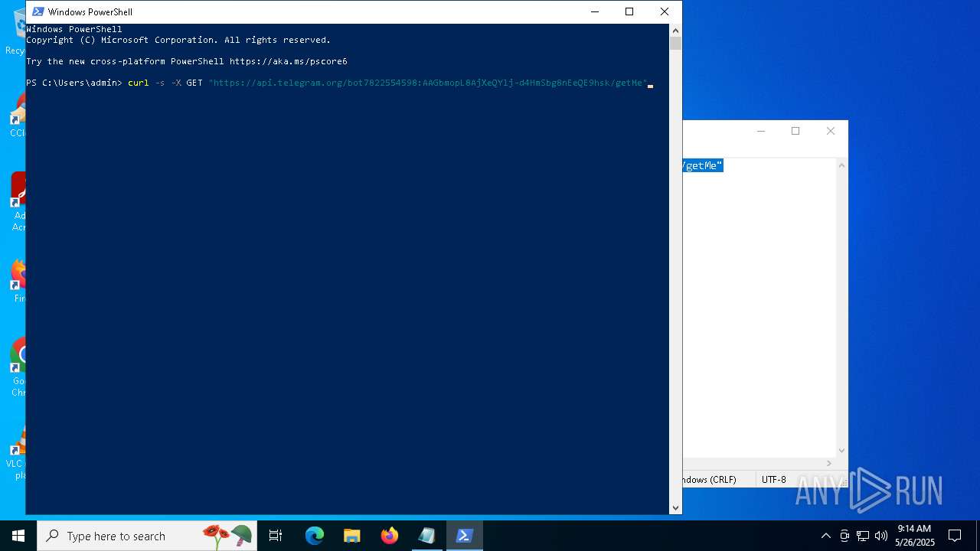Click the PowerShell icon in title bar

tap(38, 11)
